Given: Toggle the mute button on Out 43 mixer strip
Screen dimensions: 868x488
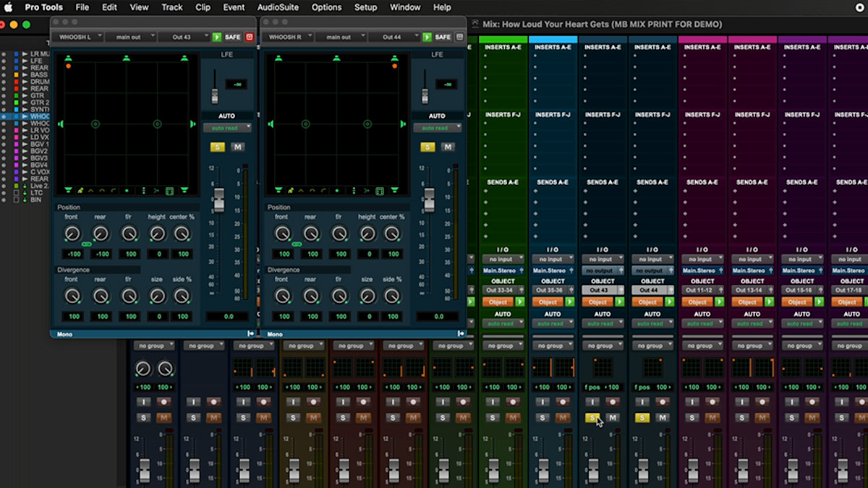Looking at the screenshot, I should [613, 417].
